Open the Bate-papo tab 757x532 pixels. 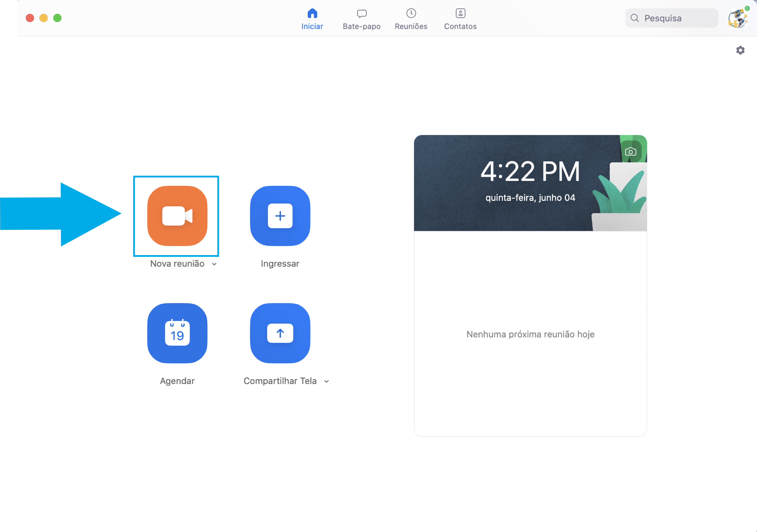[361, 19]
